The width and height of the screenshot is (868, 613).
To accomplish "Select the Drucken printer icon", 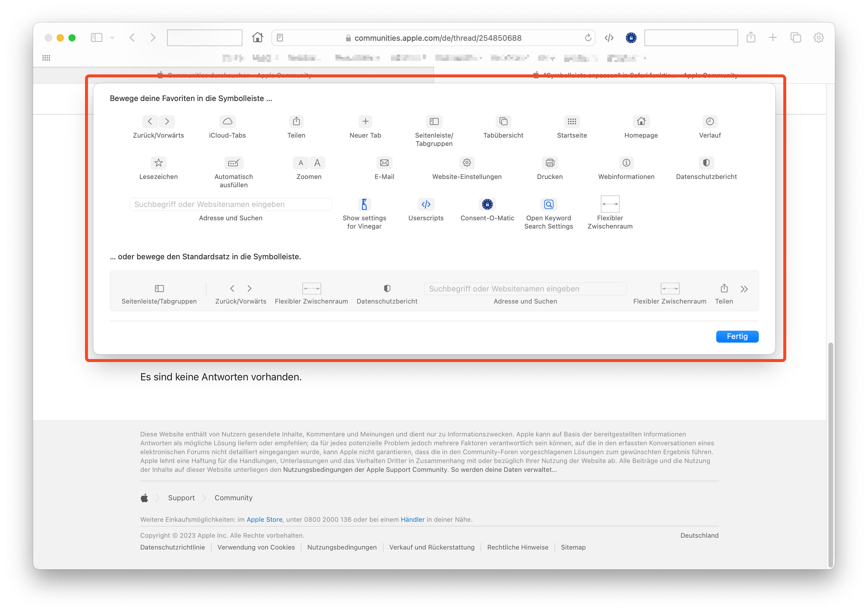I will tap(550, 163).
